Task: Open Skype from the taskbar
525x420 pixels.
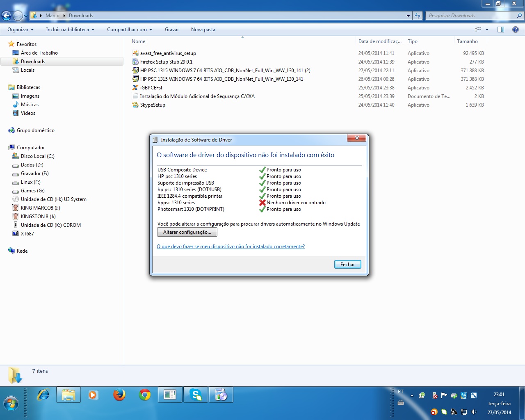Action: [196, 395]
